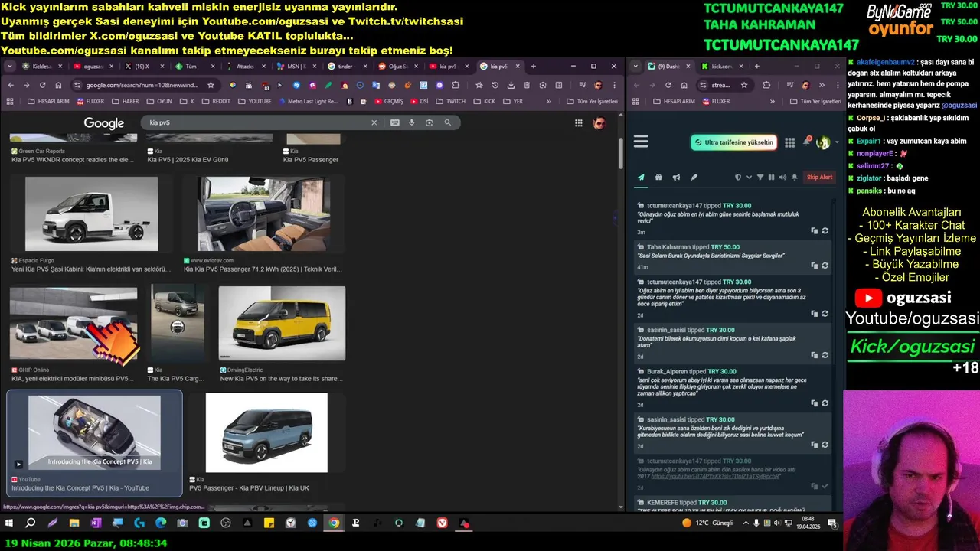Screen dimensions: 980x551
Task: Search by image using Google Lens
Action: tap(430, 122)
